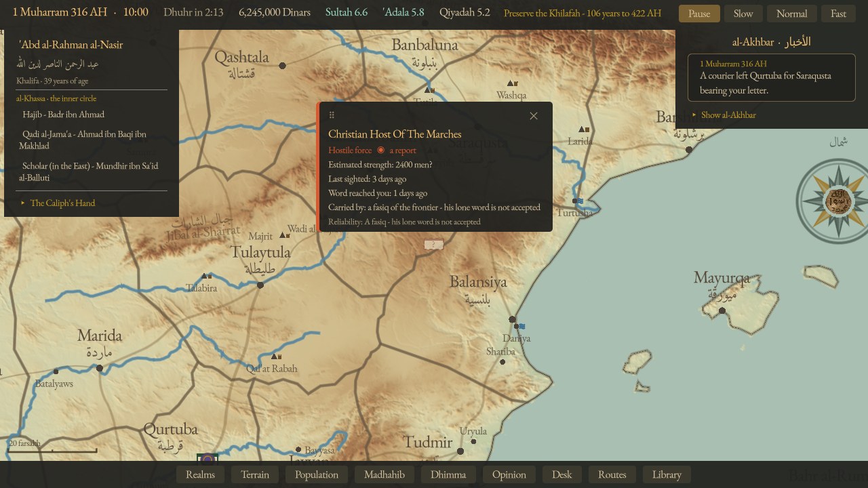
Task: Select the Qashtala city dot
Action: tap(282, 66)
